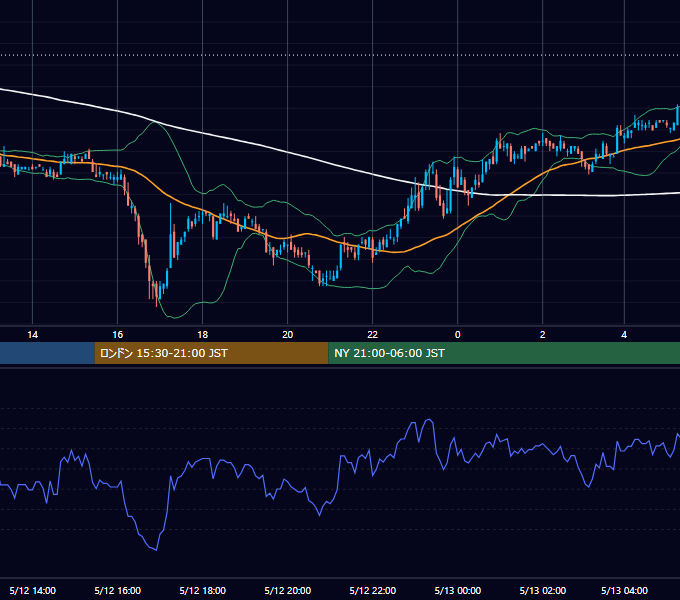The height and width of the screenshot is (600, 680).
Task: Click the NY 21:00-06:00 JST session bar
Action: [x=504, y=353]
